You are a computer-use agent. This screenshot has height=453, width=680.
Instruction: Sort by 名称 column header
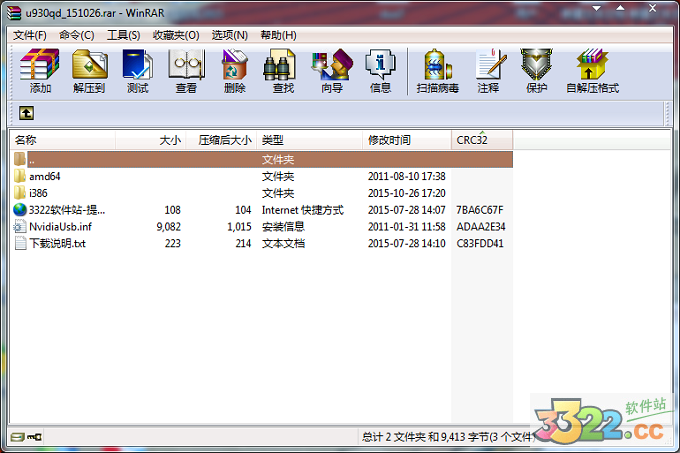[63, 140]
